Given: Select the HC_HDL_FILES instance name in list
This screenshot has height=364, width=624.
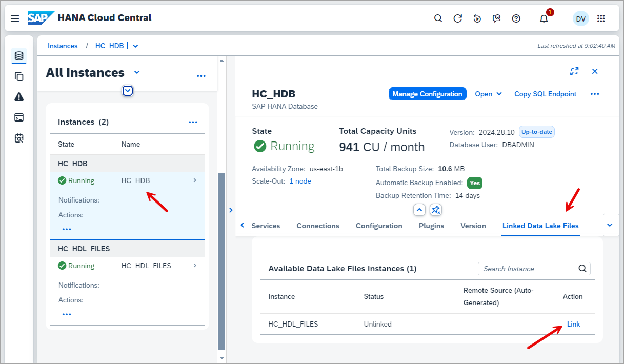Looking at the screenshot, I should 146,266.
